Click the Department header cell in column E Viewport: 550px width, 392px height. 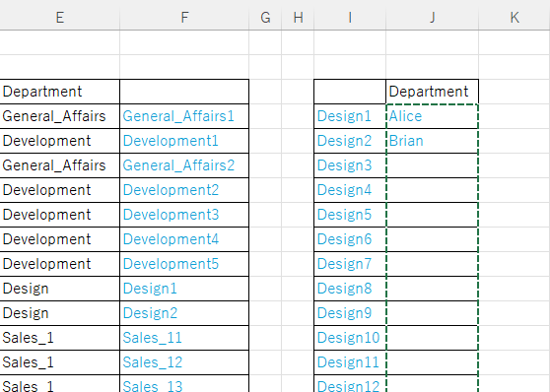tap(59, 92)
